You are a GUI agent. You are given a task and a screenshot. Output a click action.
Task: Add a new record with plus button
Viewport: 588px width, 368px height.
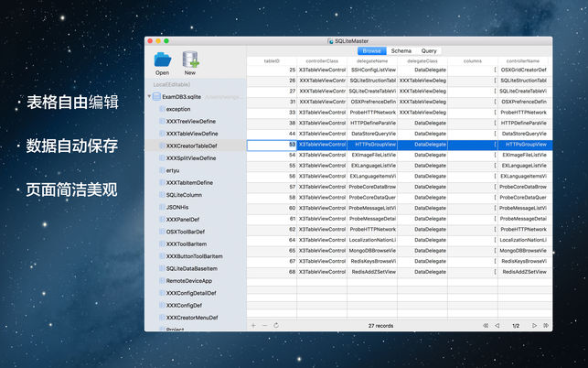coord(253,325)
